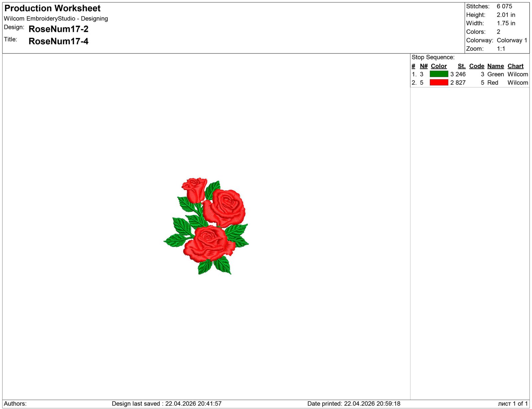
Task: Click the underlined Chart column header
Action: click(x=515, y=66)
